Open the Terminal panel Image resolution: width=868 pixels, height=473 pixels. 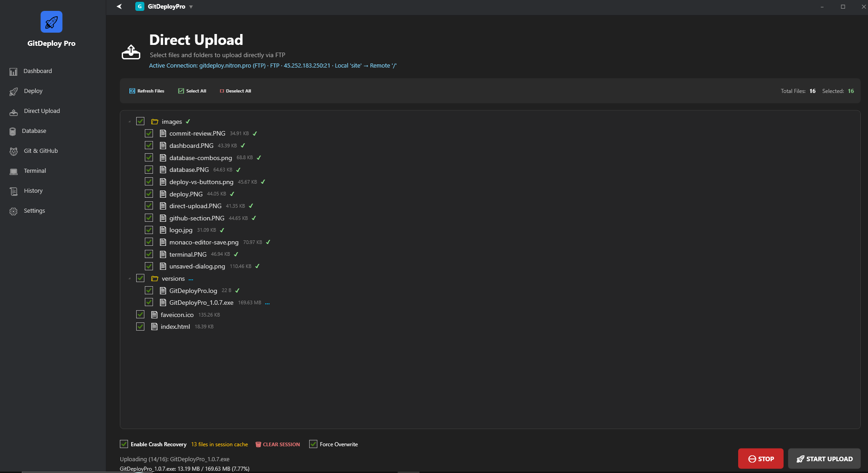(x=35, y=171)
